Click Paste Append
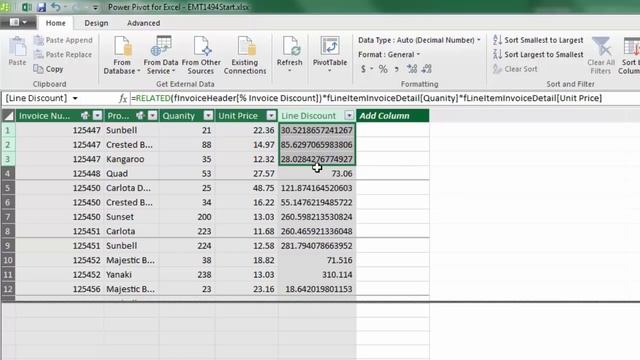Viewport: 640px width, 360px height. (63, 40)
